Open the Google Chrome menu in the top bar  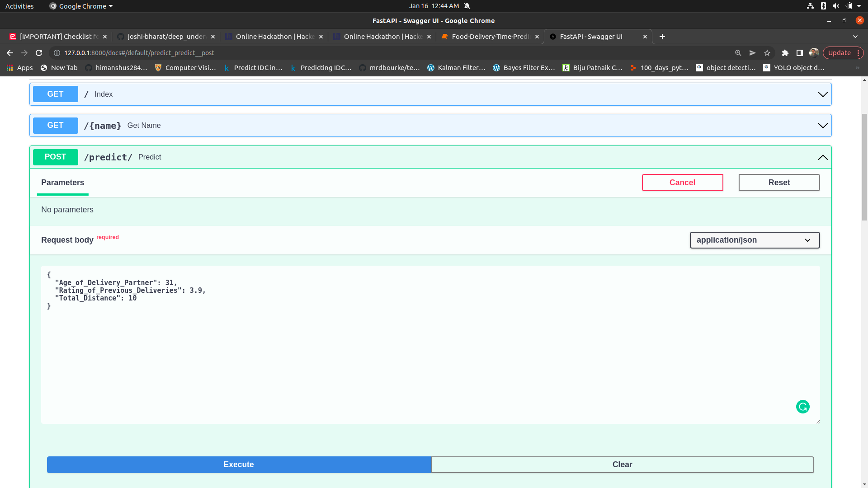pos(80,6)
